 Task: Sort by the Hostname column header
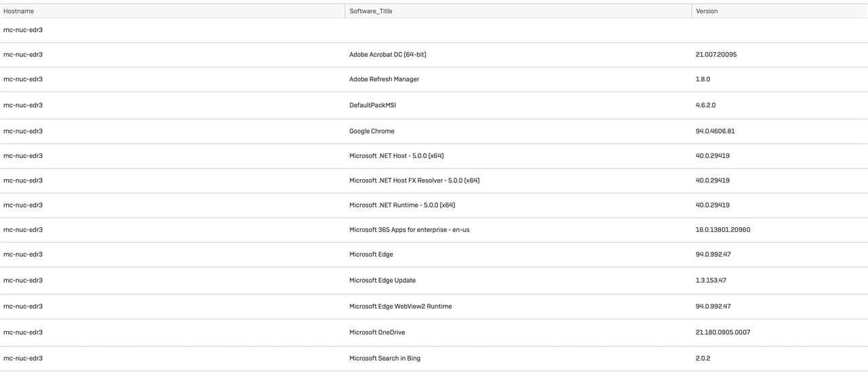point(18,11)
